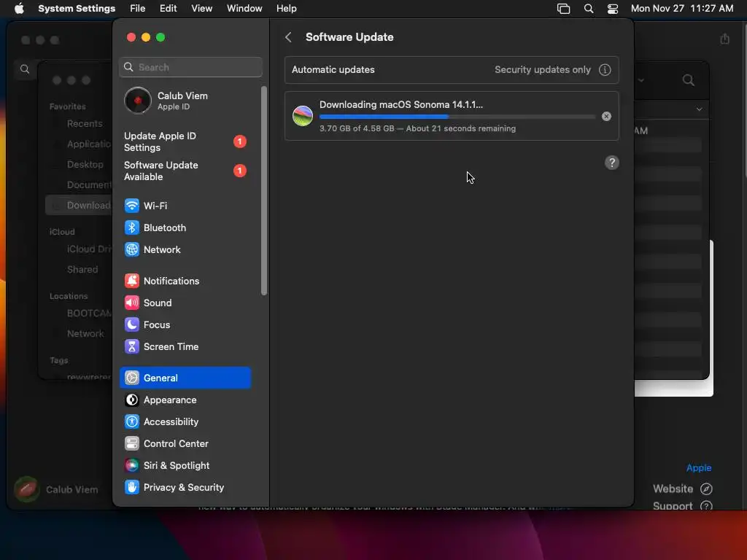Open the Help menu
This screenshot has height=560, width=747.
point(286,9)
